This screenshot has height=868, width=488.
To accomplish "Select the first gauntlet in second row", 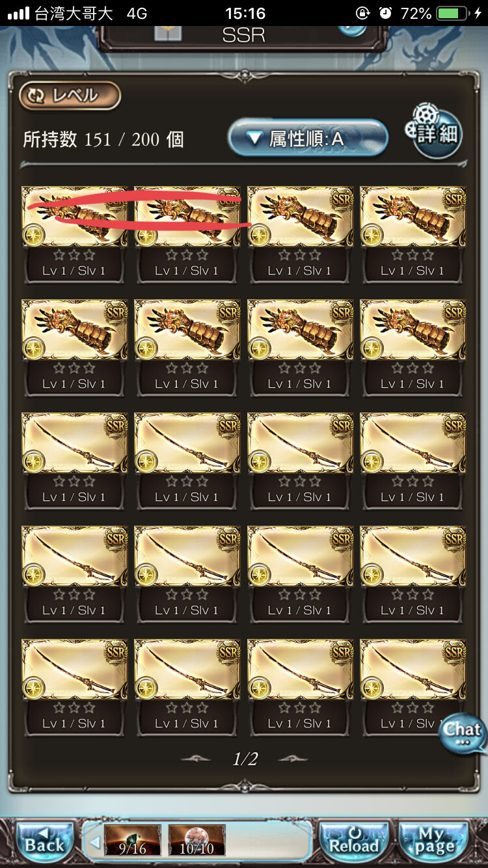I will (75, 348).
